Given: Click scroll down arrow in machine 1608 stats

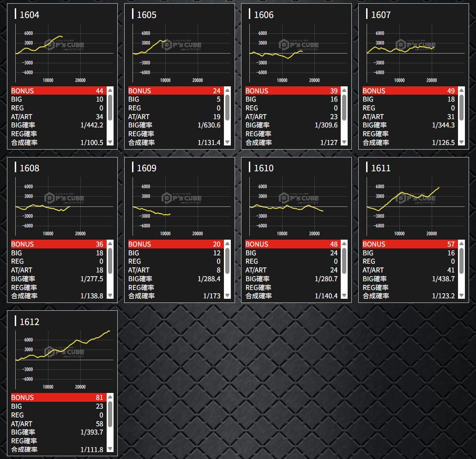Looking at the screenshot, I should (110, 296).
